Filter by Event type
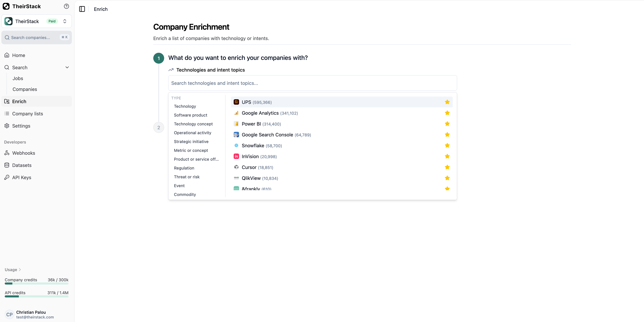The width and height of the screenshot is (644, 322). tap(179, 186)
